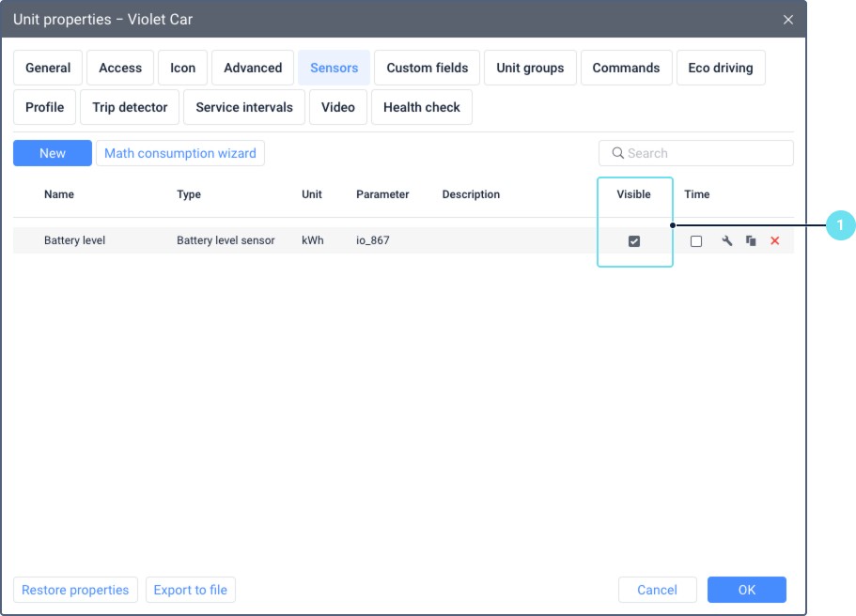Viewport: 856px width, 616px height.
Task: Create a new sensor with New button
Action: tap(53, 153)
